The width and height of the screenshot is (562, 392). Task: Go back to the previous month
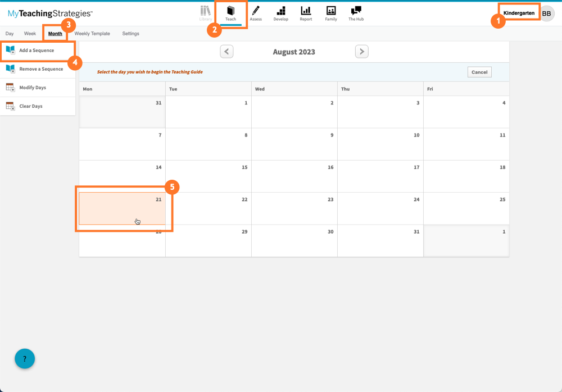226,51
